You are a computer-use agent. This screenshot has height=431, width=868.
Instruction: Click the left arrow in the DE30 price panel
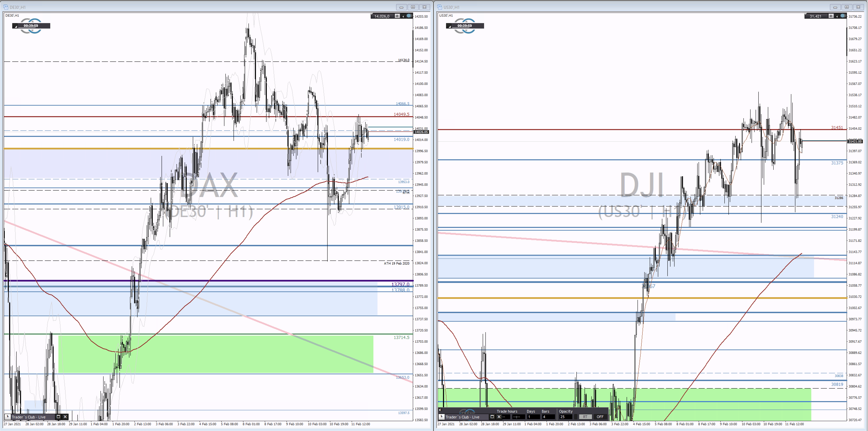click(x=403, y=16)
